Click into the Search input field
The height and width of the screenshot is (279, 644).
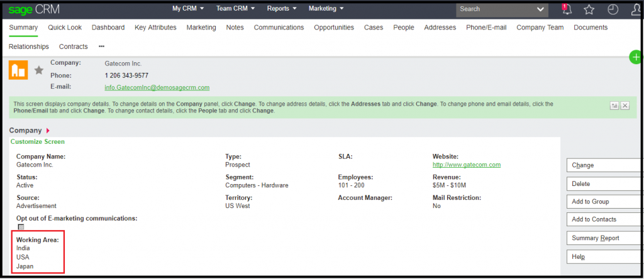tap(496, 9)
